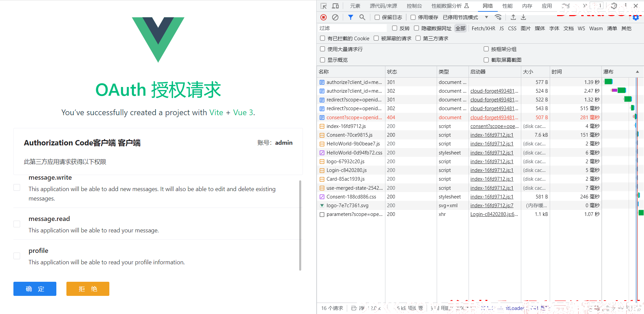Open the network settings blue gear

(x=636, y=17)
